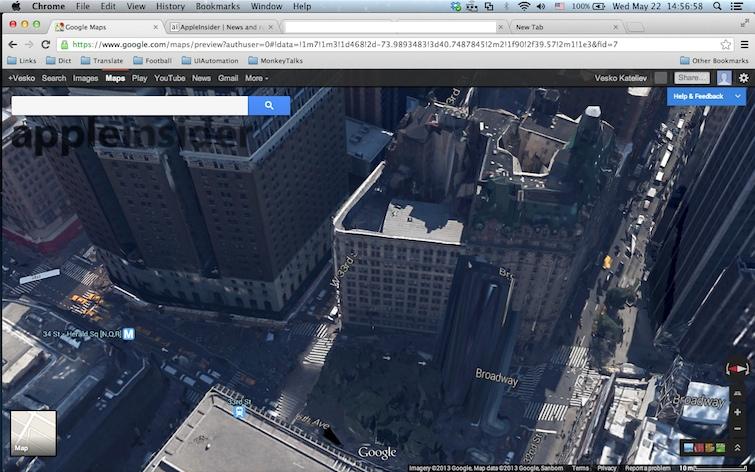The image size is (755, 472).
Task: Open Notification Center list icon
Action: pyautogui.click(x=736, y=6)
